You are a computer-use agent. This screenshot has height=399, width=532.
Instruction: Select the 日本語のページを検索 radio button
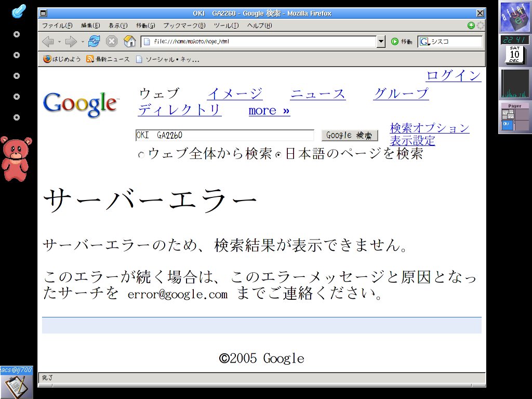coord(278,155)
